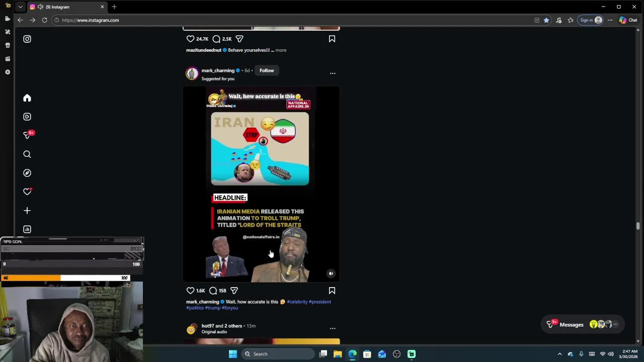Open Explore compass icon in sidebar
644x362 pixels.
[x=27, y=173]
